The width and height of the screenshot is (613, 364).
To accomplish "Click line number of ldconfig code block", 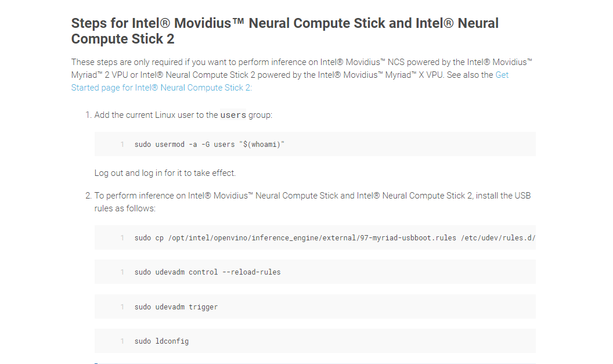I will click(122, 341).
